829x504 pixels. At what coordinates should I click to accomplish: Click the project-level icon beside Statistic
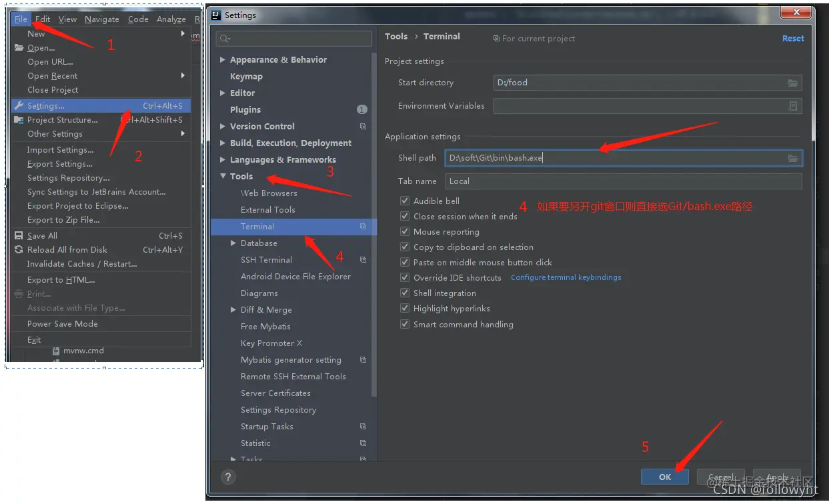click(363, 443)
